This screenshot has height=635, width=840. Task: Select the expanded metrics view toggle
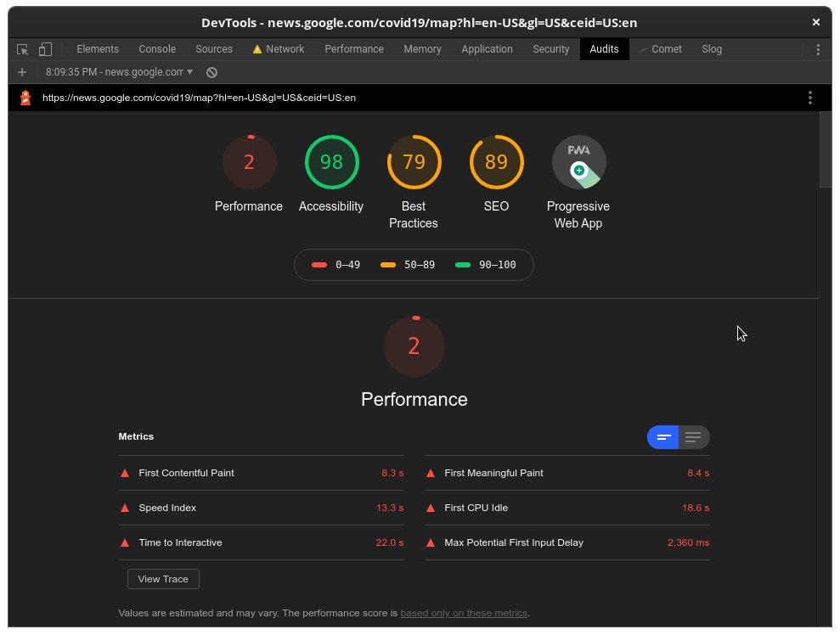click(694, 437)
